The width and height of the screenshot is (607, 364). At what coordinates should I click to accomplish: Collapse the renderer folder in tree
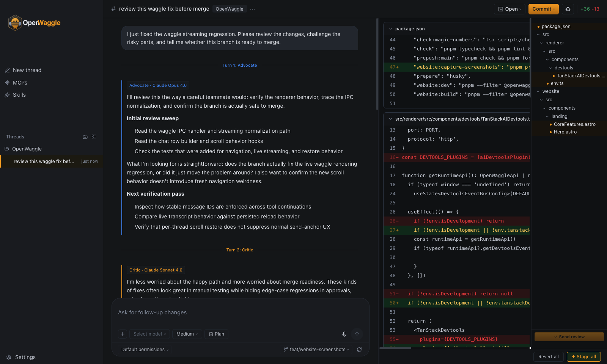pyautogui.click(x=555, y=43)
